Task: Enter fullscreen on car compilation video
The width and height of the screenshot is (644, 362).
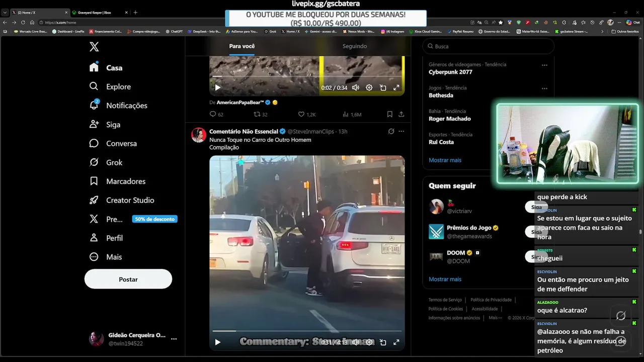Action: tap(396, 342)
